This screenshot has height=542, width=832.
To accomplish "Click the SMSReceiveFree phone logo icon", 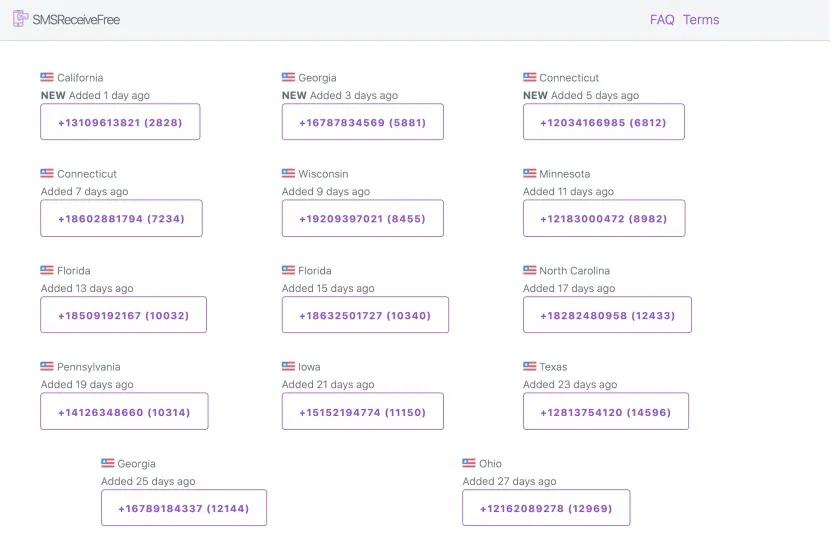I will tap(20, 18).
